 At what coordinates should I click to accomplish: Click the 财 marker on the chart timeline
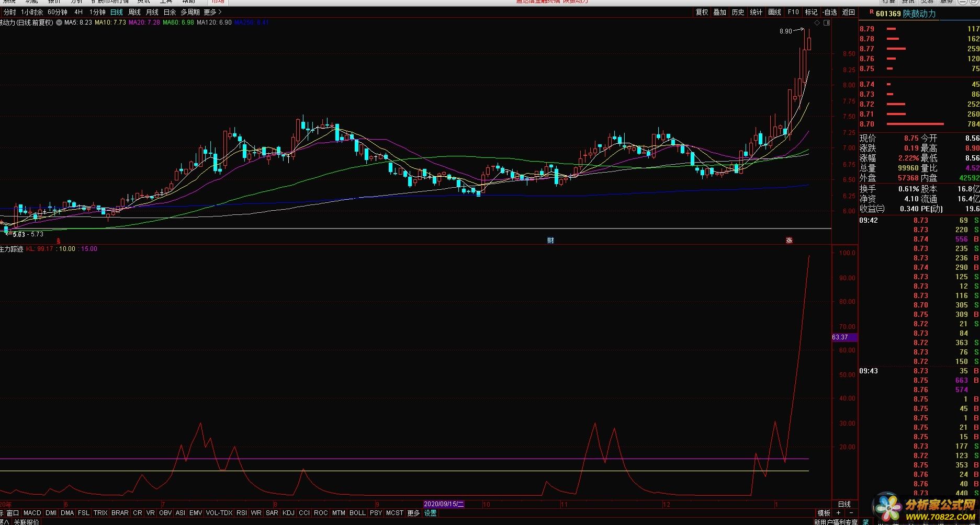(550, 241)
